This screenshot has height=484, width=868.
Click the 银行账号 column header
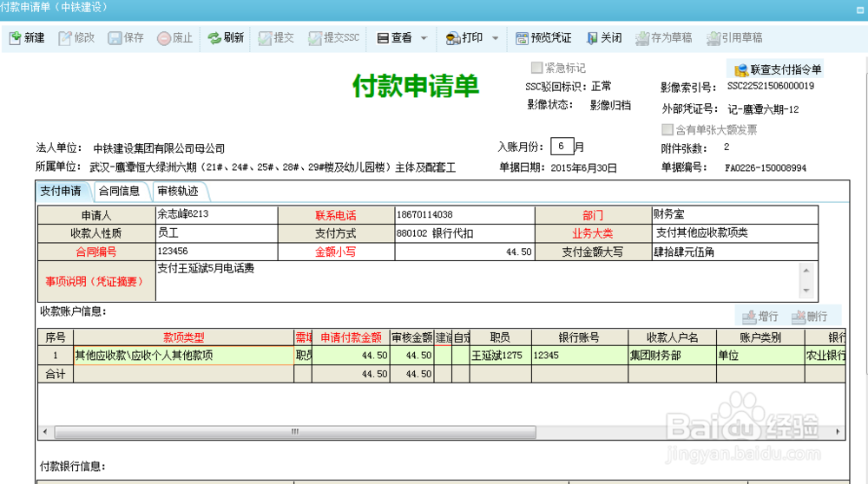pos(580,337)
